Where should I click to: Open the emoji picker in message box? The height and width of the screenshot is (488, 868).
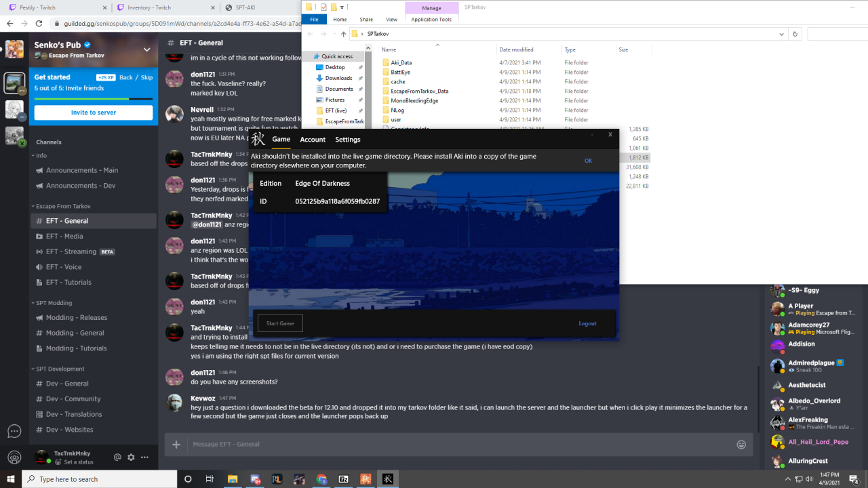(x=741, y=445)
